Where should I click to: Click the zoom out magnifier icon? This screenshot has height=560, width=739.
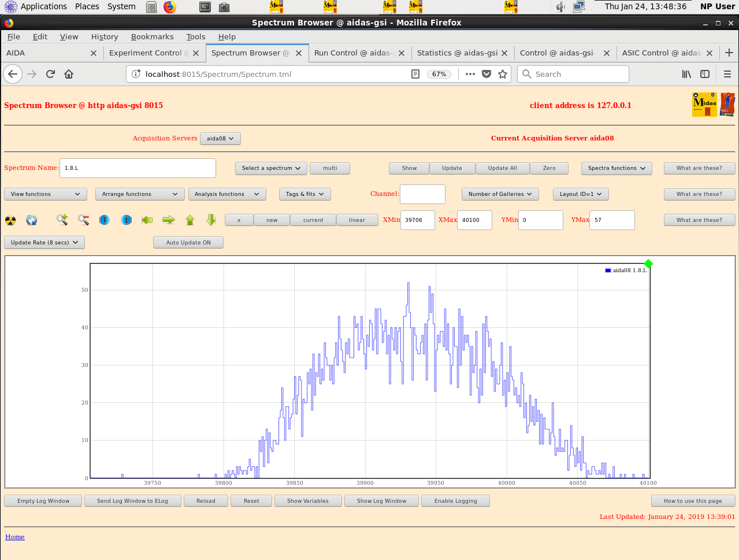pos(84,220)
